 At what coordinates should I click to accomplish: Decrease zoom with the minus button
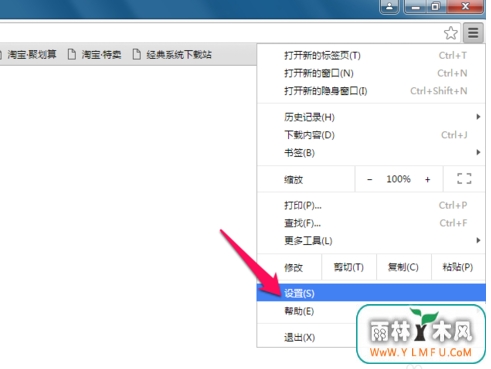pyautogui.click(x=370, y=179)
